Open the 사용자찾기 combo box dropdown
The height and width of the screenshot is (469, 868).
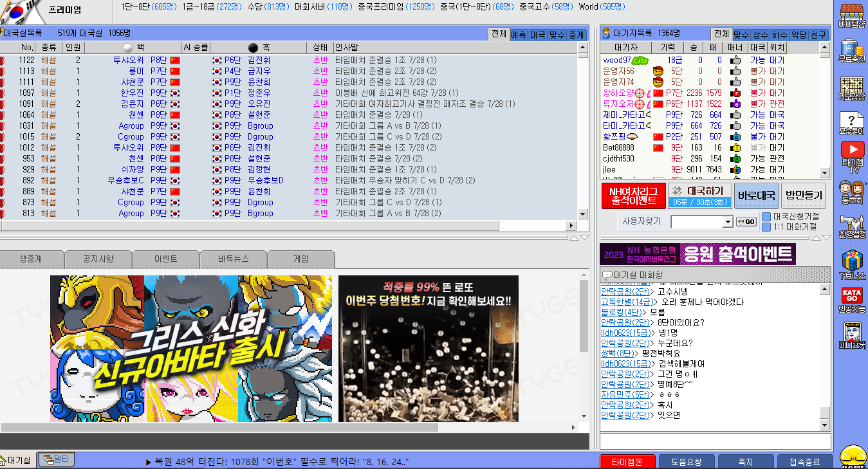[728, 222]
